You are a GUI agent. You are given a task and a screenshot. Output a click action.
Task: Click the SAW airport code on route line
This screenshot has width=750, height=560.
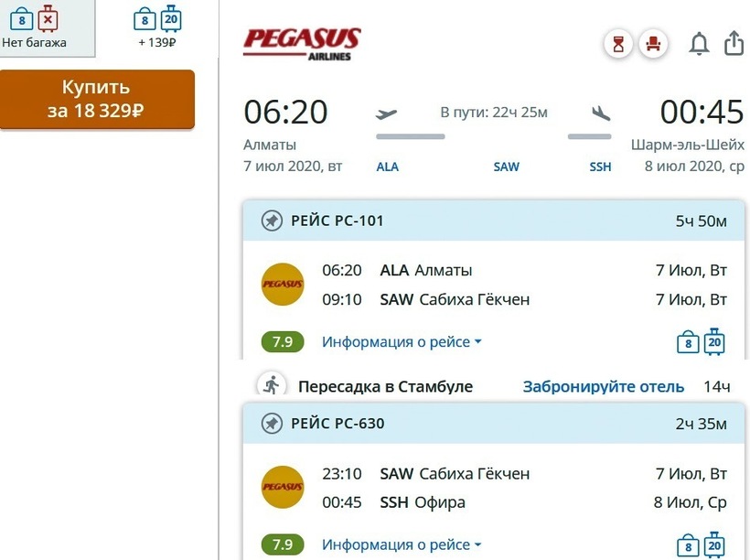[506, 167]
